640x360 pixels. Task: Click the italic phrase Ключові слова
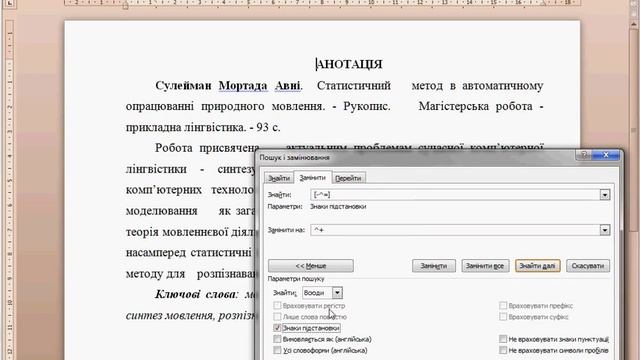(x=195, y=294)
